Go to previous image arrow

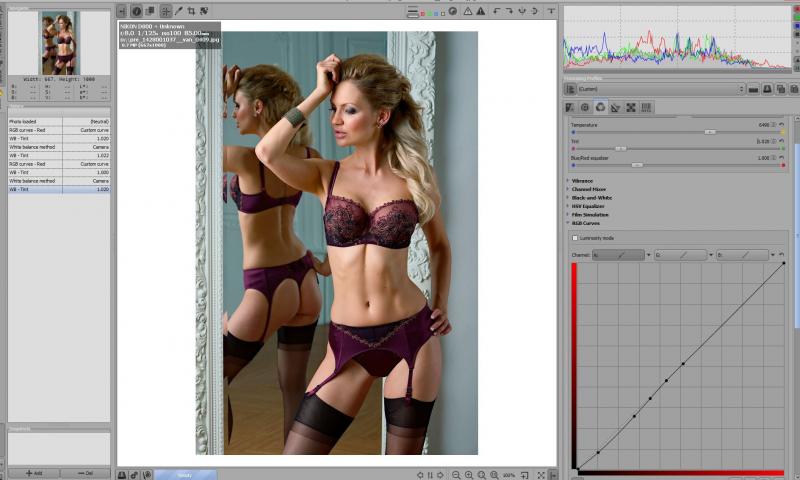pos(420,475)
